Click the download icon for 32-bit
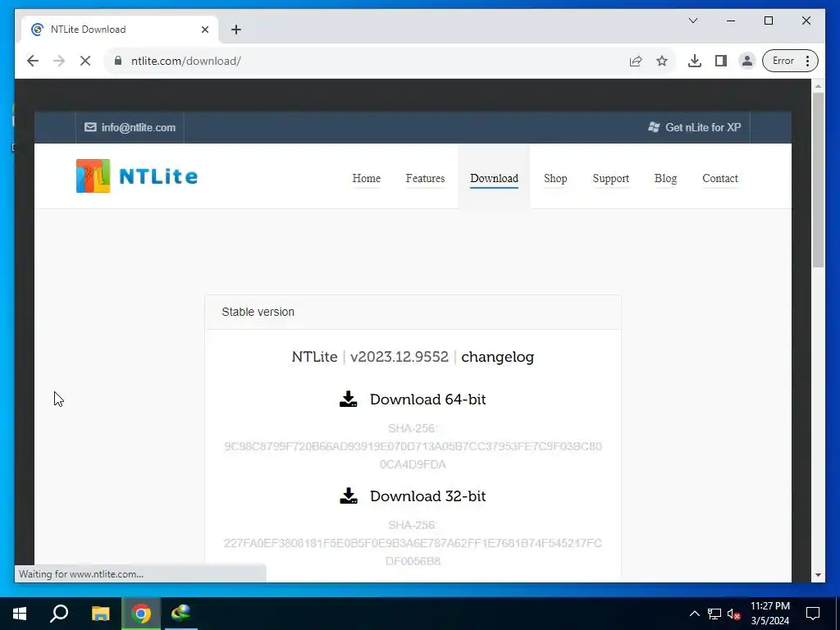 [x=348, y=495]
